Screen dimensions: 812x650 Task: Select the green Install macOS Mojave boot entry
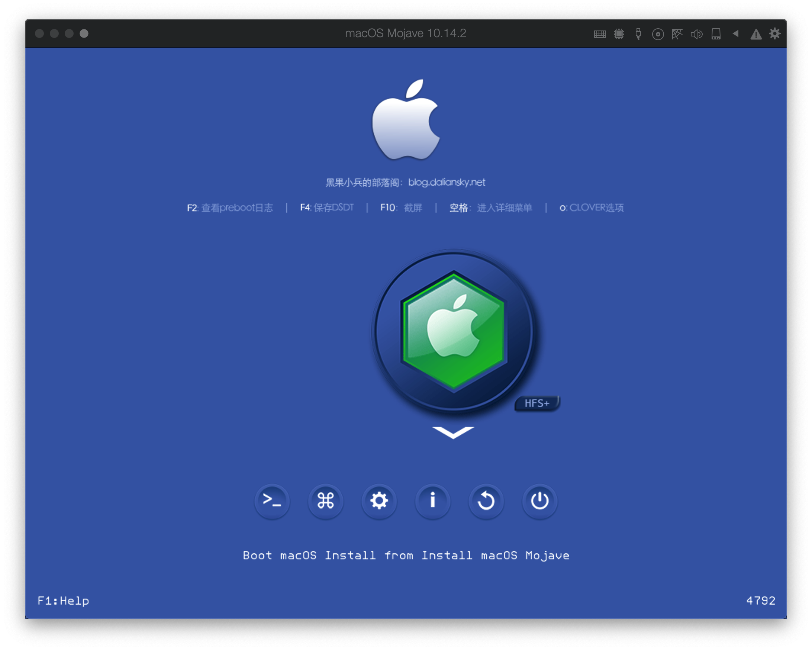pos(454,331)
